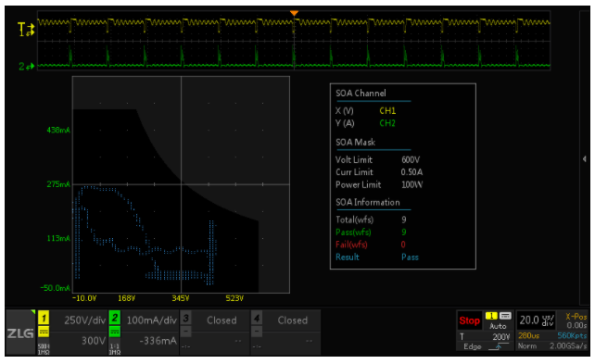Open the 100mA/div vertical scale setting
Image resolution: width=595 pixels, height=364 pixels.
[151, 320]
